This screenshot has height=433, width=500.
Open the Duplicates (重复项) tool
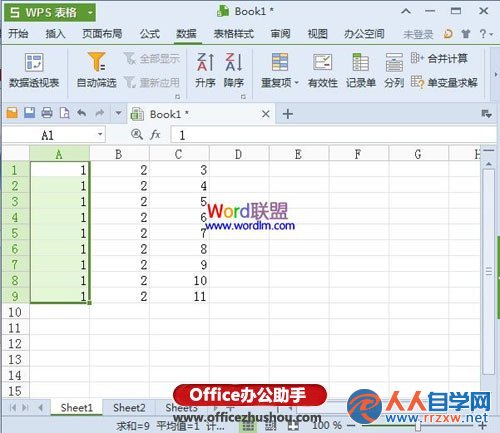(x=279, y=70)
